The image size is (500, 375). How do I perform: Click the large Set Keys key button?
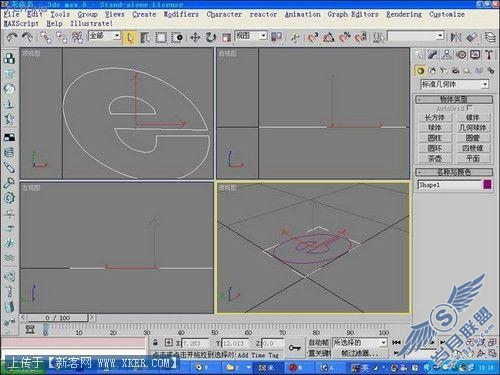click(295, 348)
